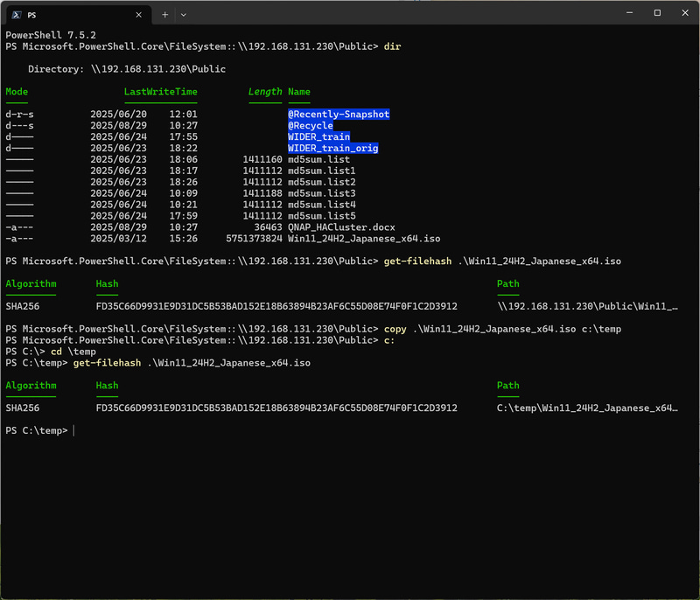Expand the new tab profile dropdown chevron
This screenshot has width=700, height=600.
(183, 15)
